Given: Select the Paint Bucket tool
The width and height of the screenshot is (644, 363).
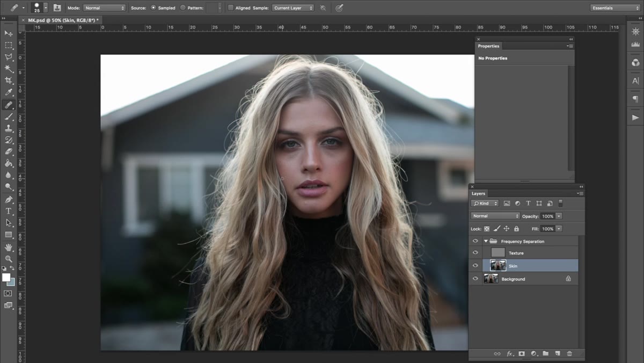Looking at the screenshot, I should click(9, 163).
